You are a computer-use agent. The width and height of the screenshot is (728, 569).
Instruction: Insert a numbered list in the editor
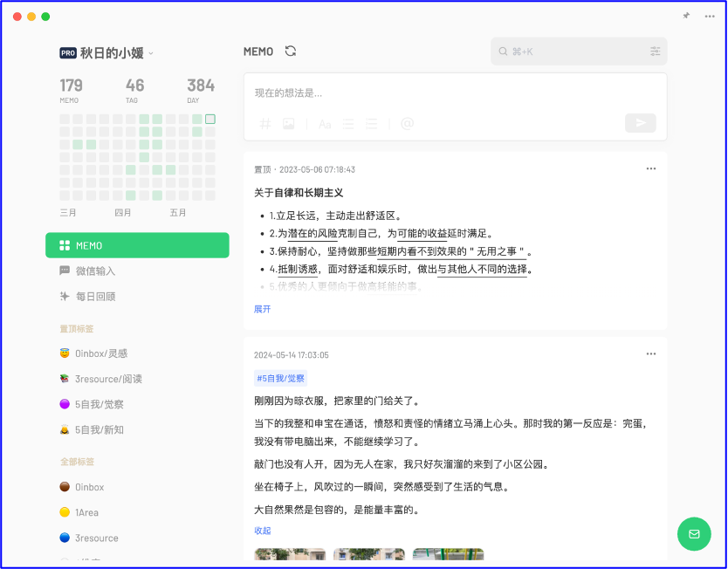click(x=372, y=123)
